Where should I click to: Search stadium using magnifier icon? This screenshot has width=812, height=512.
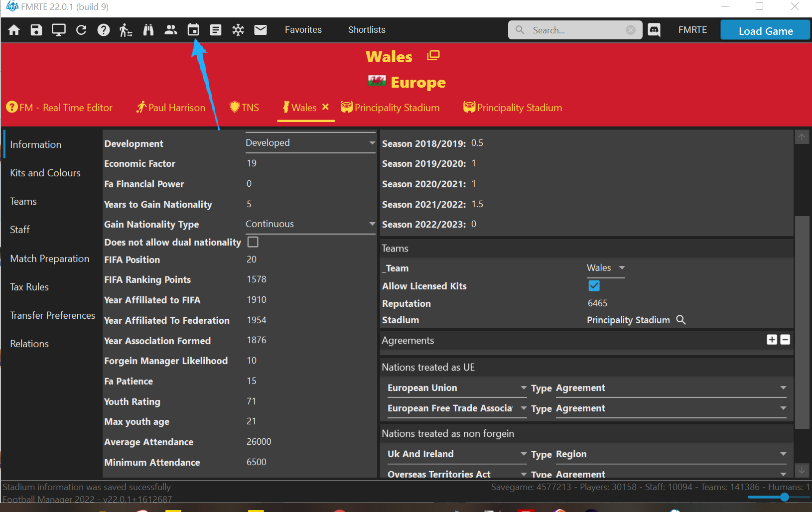(x=681, y=320)
